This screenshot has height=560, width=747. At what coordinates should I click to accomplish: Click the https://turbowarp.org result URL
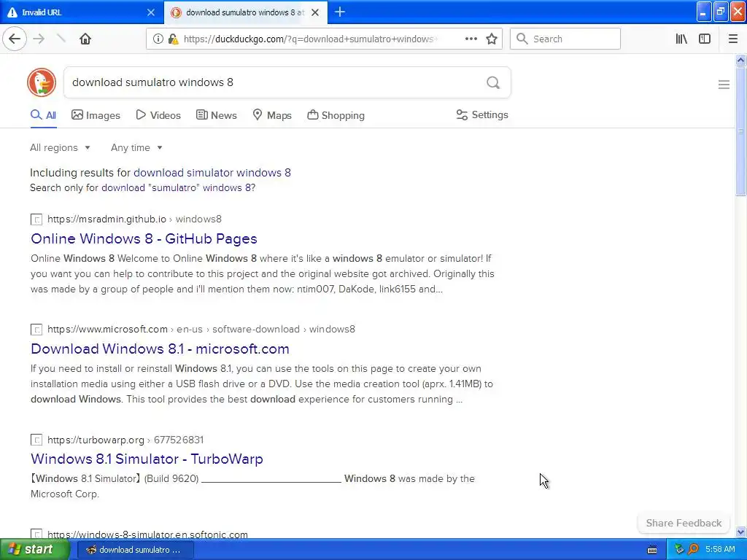pyautogui.click(x=96, y=440)
